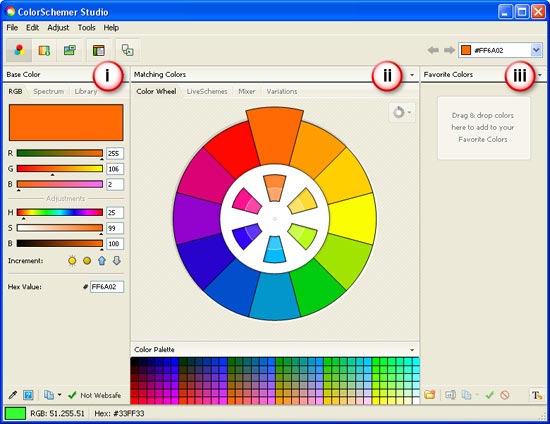This screenshot has width=550, height=424.
Task: Click the green status bar color swatch
Action: point(15,413)
